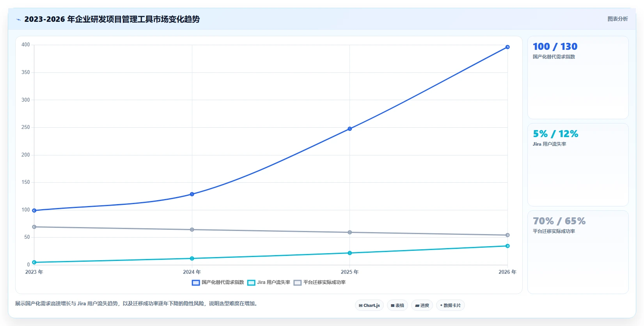The height and width of the screenshot is (326, 644).
Task: Click the 2023 gray data point
Action: [x=34, y=227]
